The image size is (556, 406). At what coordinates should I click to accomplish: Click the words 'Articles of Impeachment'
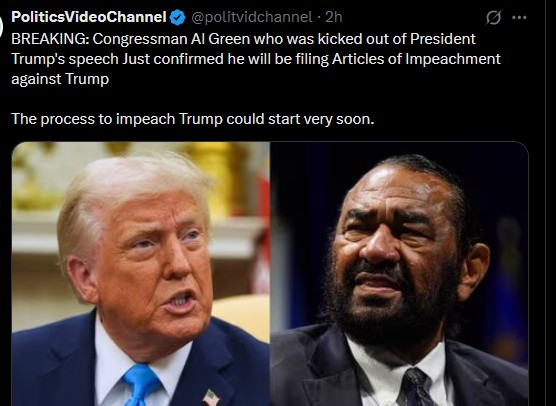pos(416,59)
